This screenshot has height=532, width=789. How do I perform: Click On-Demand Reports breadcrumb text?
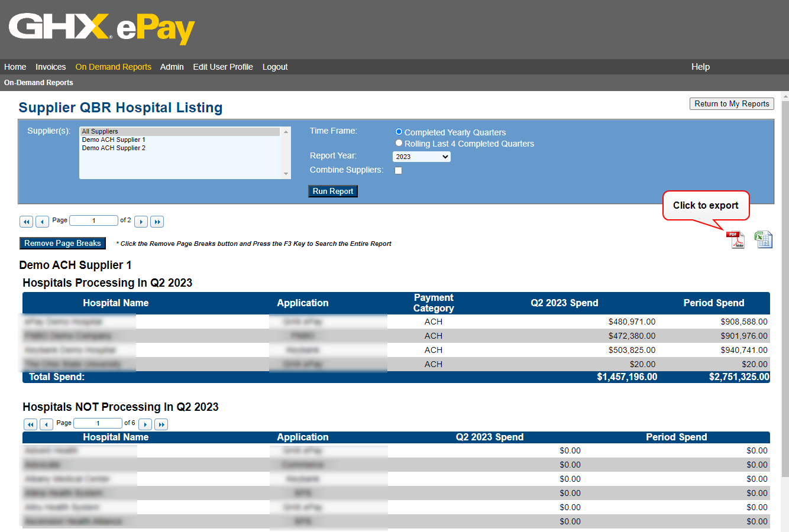[38, 83]
